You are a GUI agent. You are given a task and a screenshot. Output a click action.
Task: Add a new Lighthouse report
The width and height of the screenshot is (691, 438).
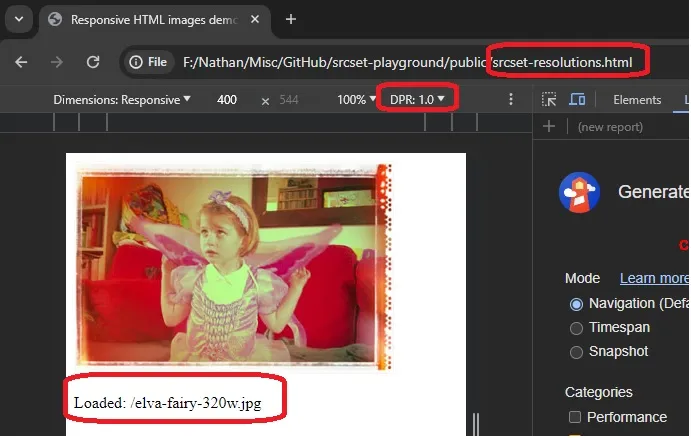pyautogui.click(x=549, y=127)
